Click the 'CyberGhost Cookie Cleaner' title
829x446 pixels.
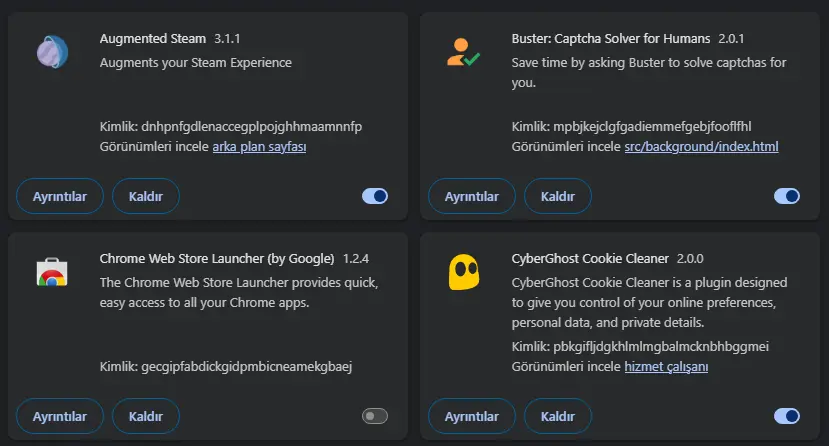coord(590,258)
